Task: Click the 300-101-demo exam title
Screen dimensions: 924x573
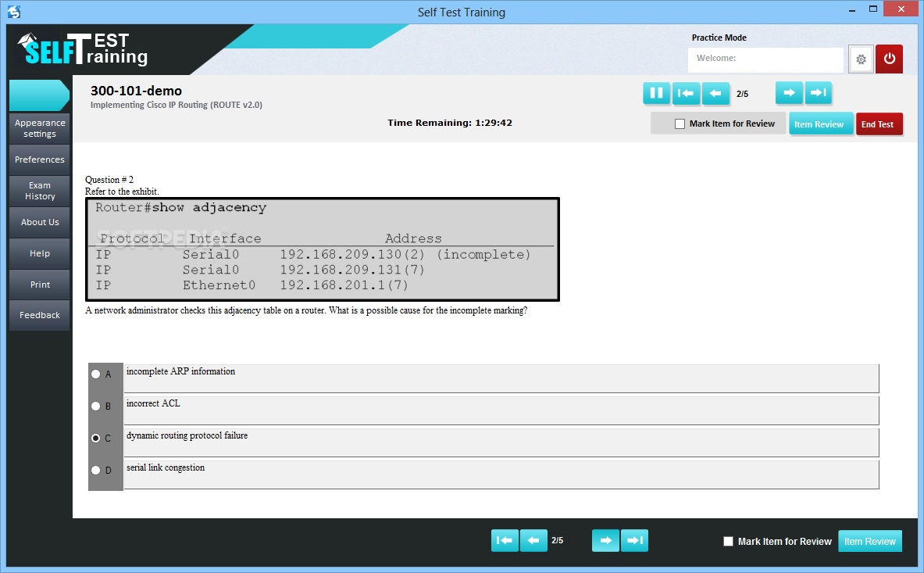Action: pyautogui.click(x=136, y=91)
